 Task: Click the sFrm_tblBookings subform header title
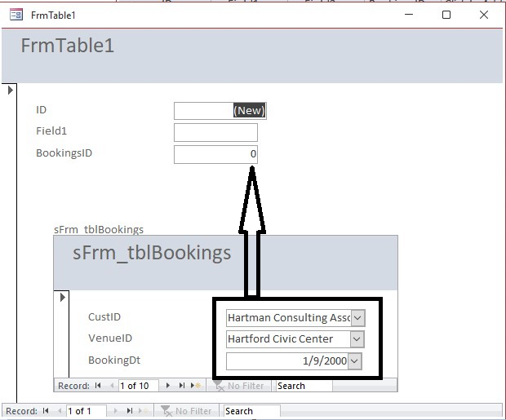click(152, 253)
